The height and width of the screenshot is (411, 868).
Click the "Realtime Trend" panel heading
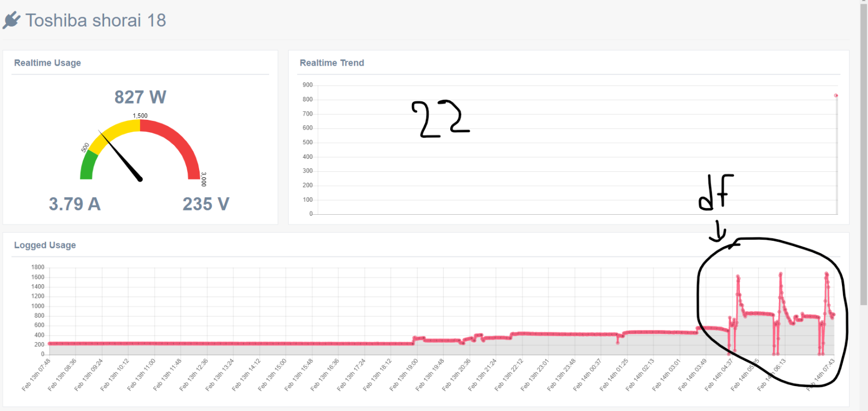coord(331,63)
